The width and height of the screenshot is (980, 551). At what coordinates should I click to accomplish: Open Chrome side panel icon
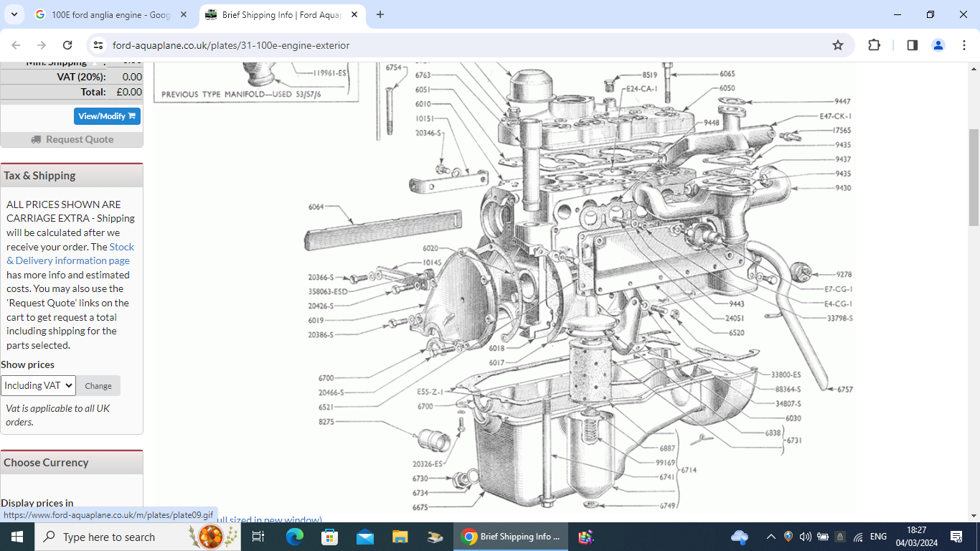[912, 45]
